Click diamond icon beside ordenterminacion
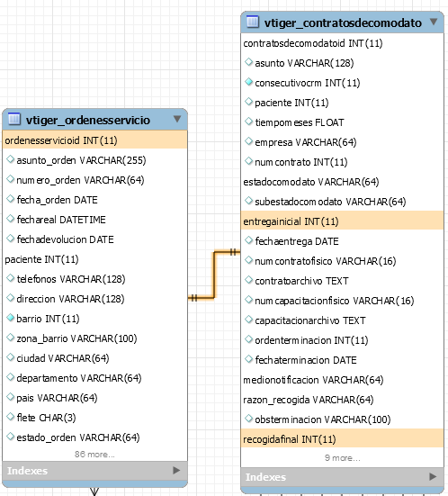The width and height of the screenshot is (448, 496). 249,339
